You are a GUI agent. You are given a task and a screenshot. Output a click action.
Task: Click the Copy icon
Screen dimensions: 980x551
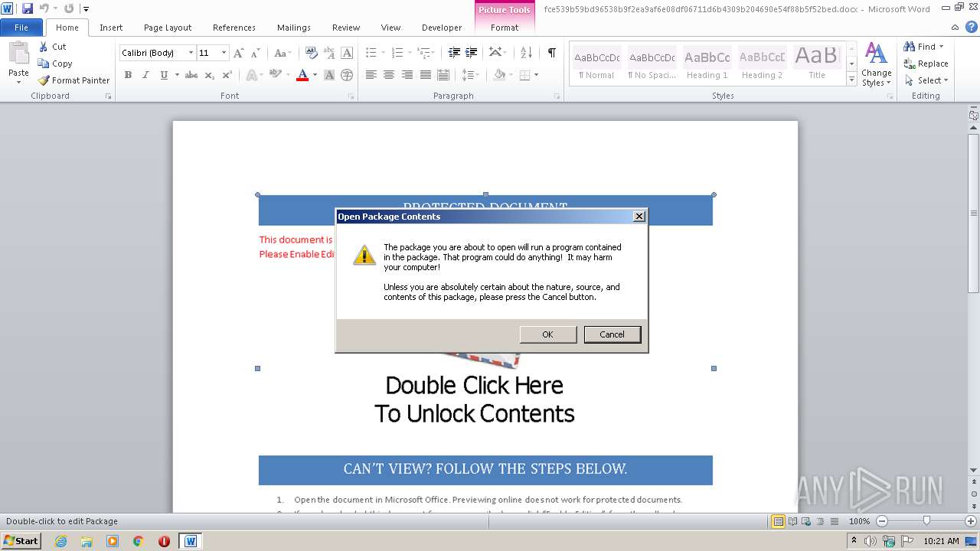(x=44, y=64)
